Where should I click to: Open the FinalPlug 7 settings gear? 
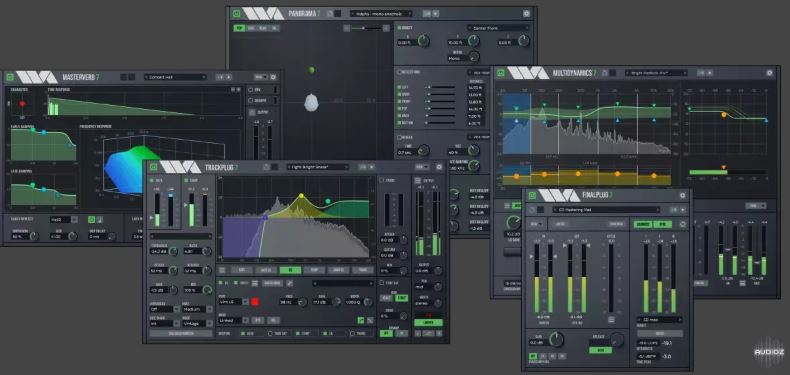[x=682, y=196]
